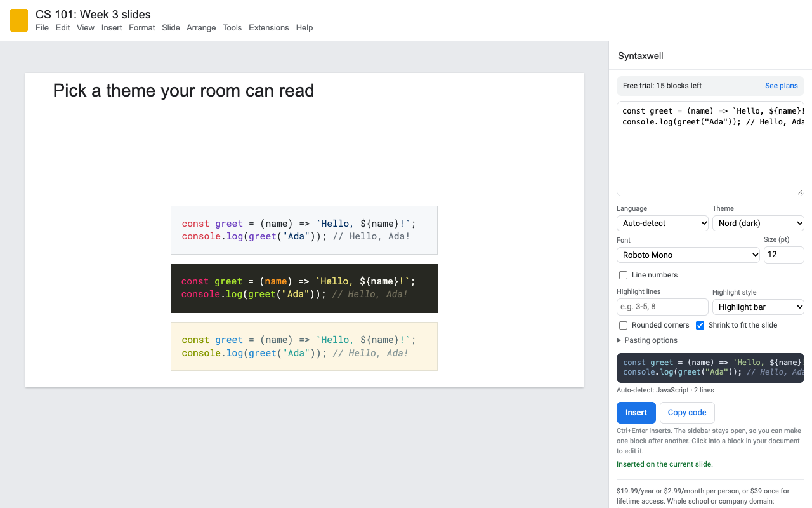This screenshot has height=508, width=812.
Task: Click the Highlight lines input field
Action: click(x=662, y=307)
